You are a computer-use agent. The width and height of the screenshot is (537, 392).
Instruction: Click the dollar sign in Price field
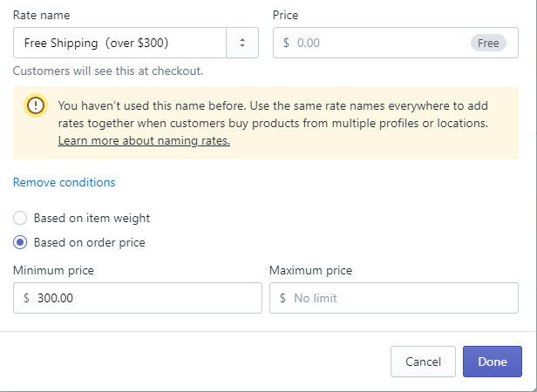pos(286,42)
